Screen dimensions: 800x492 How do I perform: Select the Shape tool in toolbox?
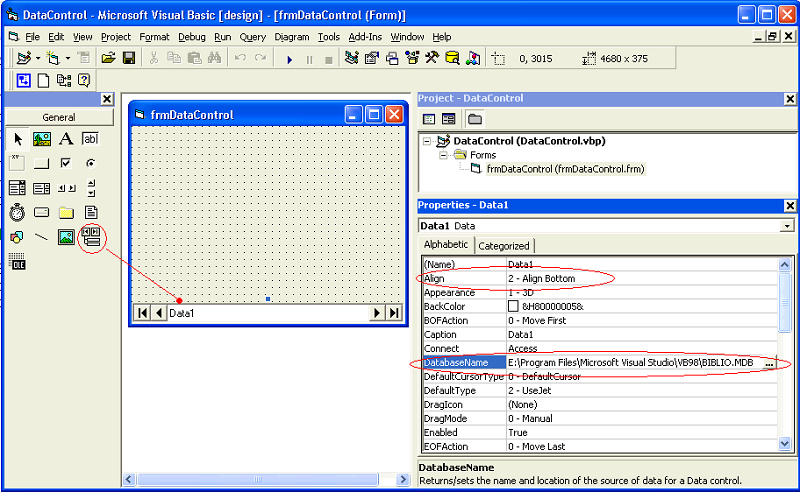[17, 237]
